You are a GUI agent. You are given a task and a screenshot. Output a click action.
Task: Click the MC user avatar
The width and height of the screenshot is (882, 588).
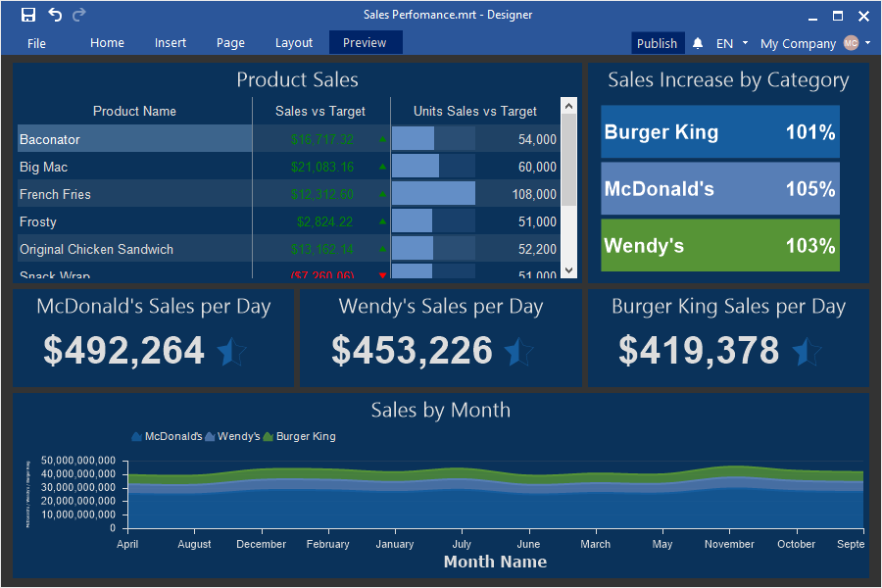point(851,43)
